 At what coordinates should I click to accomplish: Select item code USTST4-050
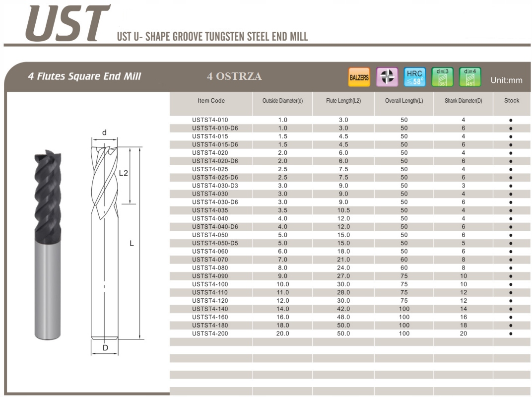click(x=210, y=235)
